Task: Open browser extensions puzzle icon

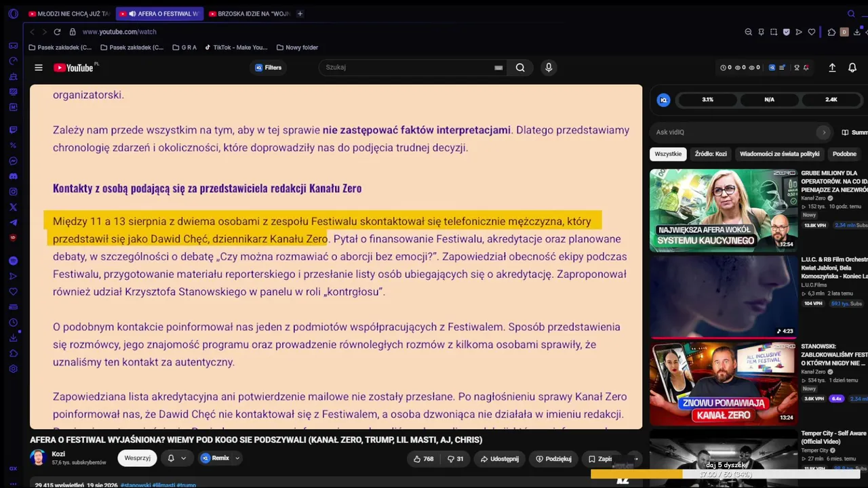Action: (831, 32)
